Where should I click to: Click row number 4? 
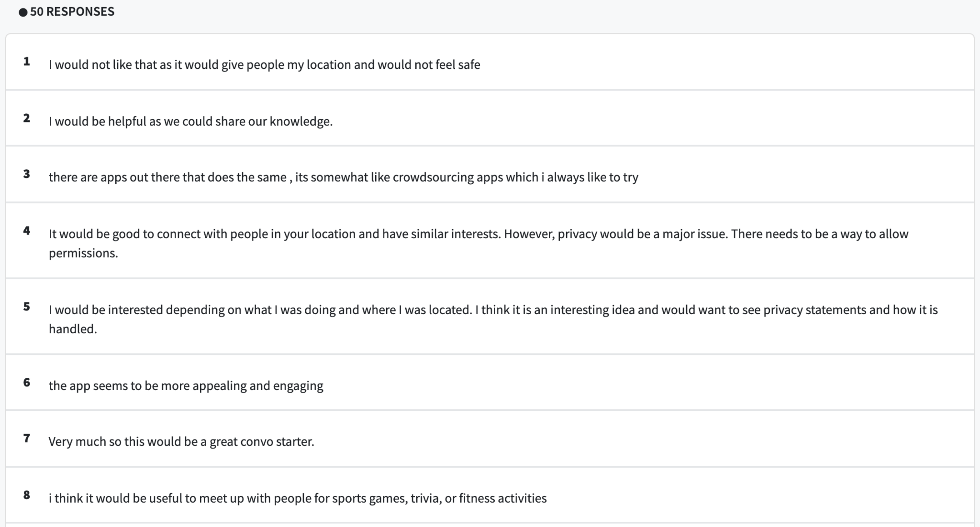pyautogui.click(x=27, y=231)
